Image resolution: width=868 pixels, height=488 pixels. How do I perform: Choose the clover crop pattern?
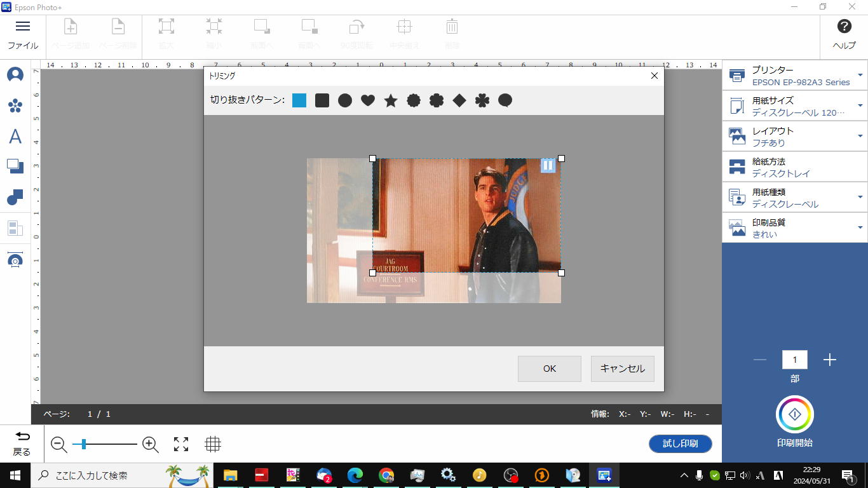(x=482, y=100)
